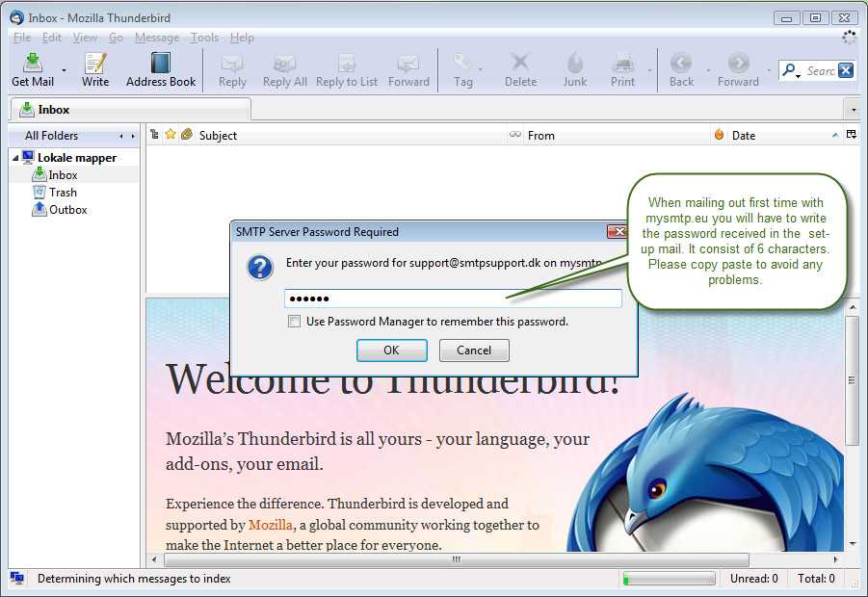This screenshot has width=868, height=597.
Task: Sort messages by Subject column
Action: click(x=351, y=135)
